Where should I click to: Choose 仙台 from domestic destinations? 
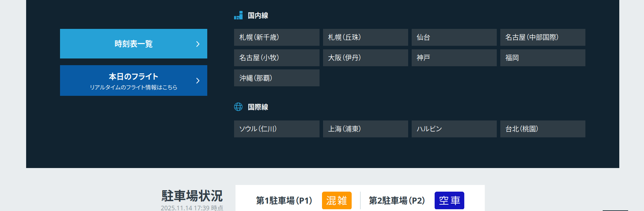pos(454,37)
